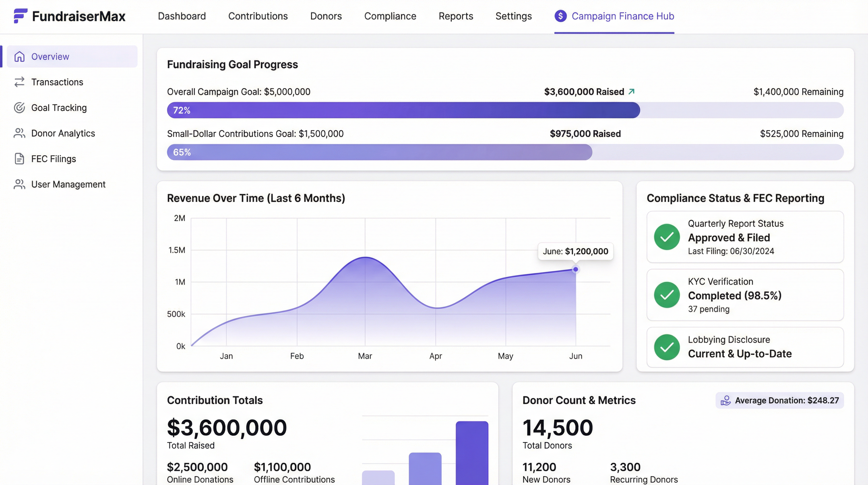The image size is (868, 485).
Task: Open the Reports section
Action: click(455, 16)
